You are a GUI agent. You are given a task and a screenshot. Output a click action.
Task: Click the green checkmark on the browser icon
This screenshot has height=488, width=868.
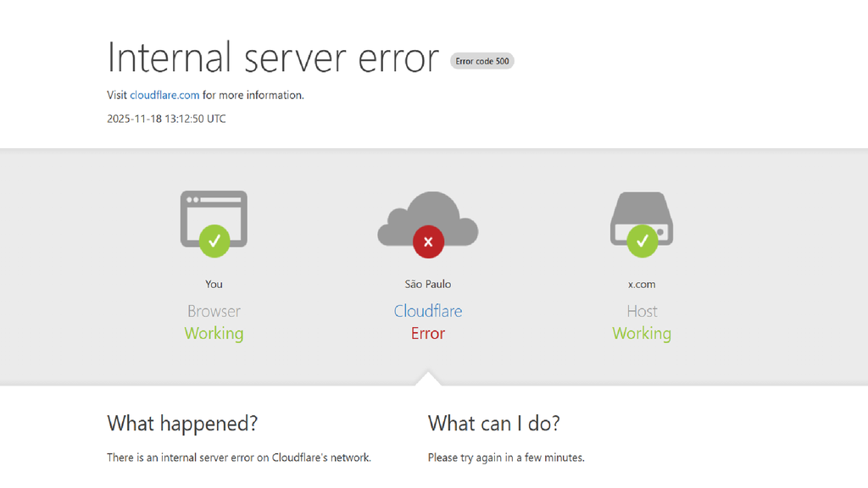tap(214, 241)
